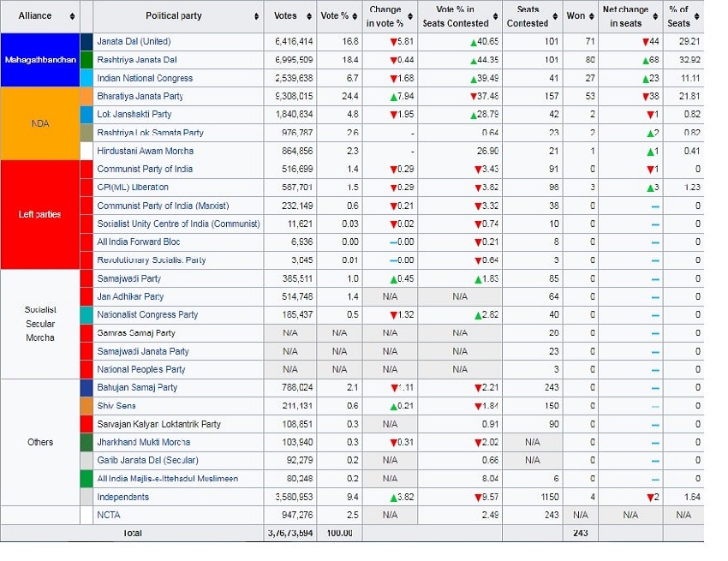Viewport: 728px width, 561px height.
Task: Open Communist Party of India (Marxist) link
Action: click(x=163, y=206)
